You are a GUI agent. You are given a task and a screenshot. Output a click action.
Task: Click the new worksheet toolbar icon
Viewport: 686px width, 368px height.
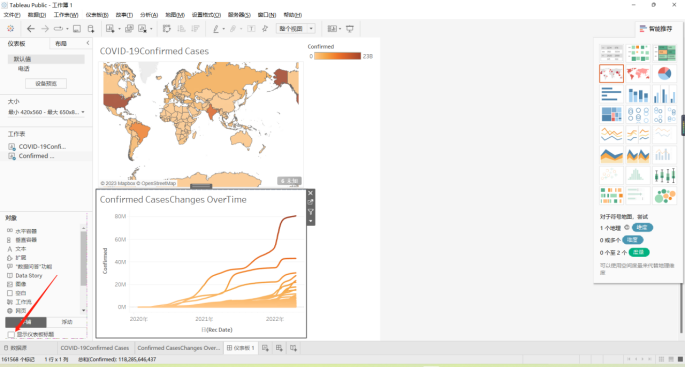[x=110, y=28]
